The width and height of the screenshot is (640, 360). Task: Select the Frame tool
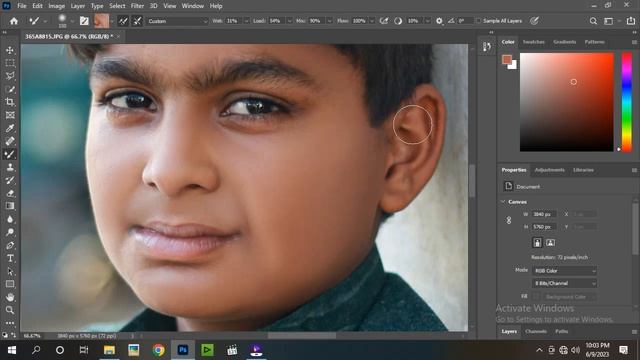point(10,115)
